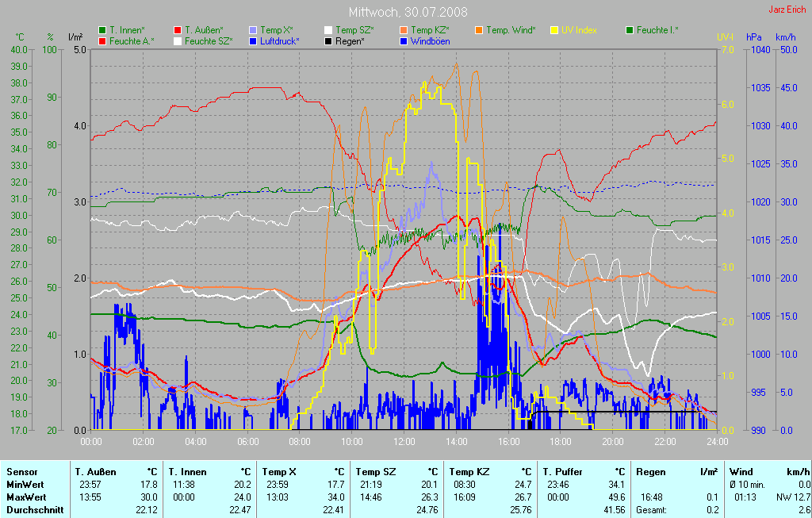Click the 12:00 time axis label
The height and width of the screenshot is (518, 812).
404,441
